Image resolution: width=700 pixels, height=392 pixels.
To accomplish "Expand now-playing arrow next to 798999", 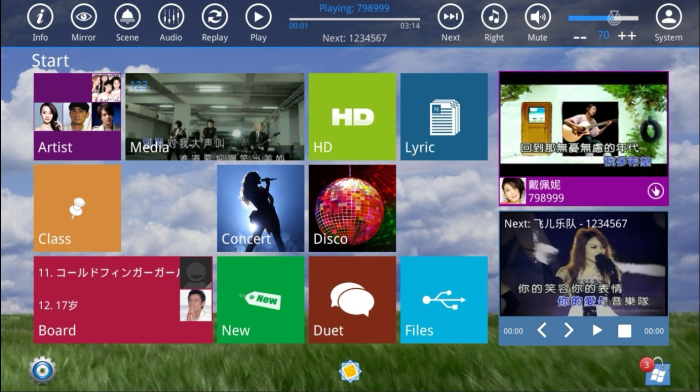I will tap(655, 191).
